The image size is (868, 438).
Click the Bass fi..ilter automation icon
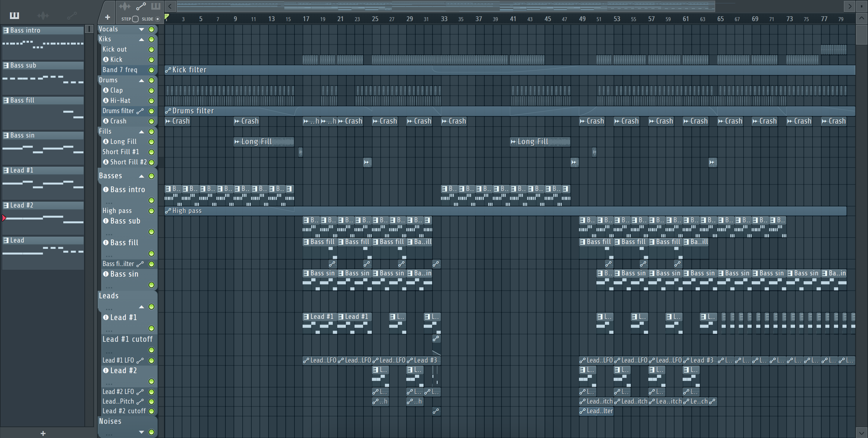click(140, 264)
